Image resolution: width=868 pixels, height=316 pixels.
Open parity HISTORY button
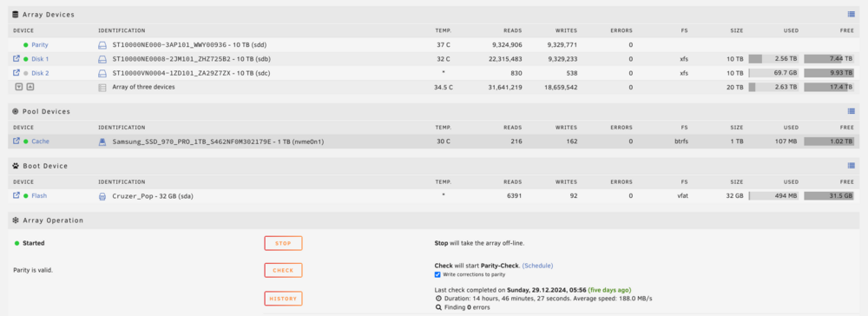(284, 299)
